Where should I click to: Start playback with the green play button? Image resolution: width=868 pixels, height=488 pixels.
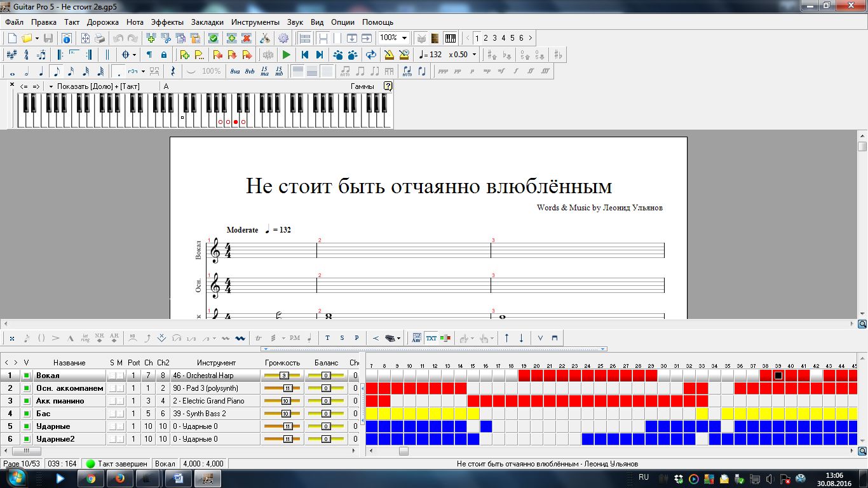point(287,55)
